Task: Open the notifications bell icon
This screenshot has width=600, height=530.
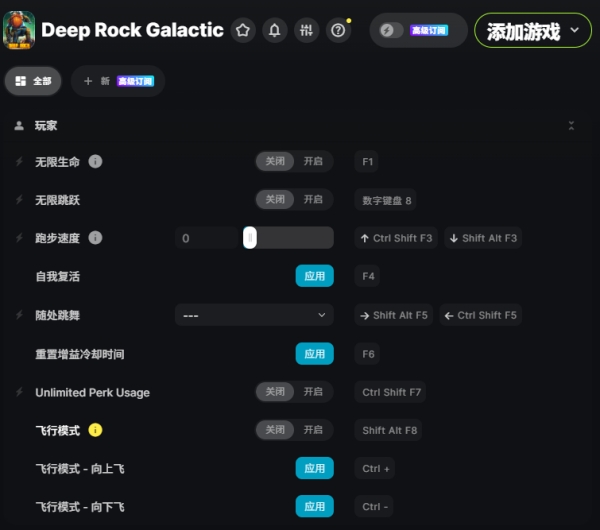Action: click(x=275, y=31)
